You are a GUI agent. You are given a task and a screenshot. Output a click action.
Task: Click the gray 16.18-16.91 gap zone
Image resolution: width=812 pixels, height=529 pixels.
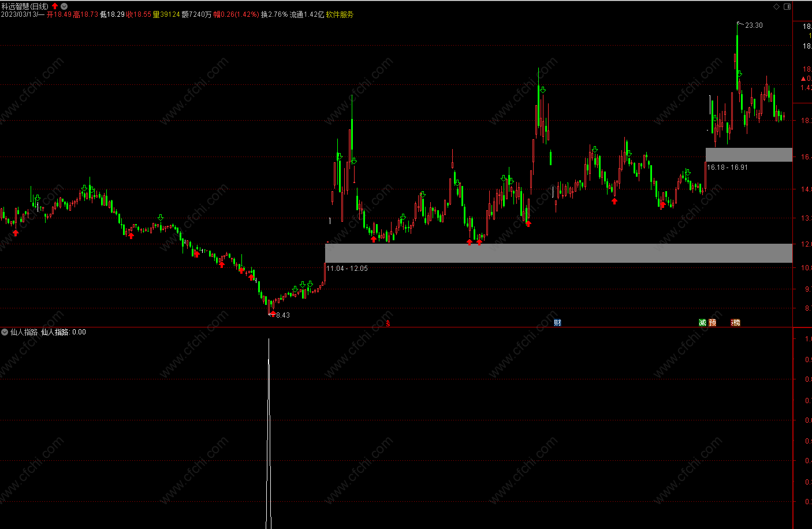coord(749,155)
